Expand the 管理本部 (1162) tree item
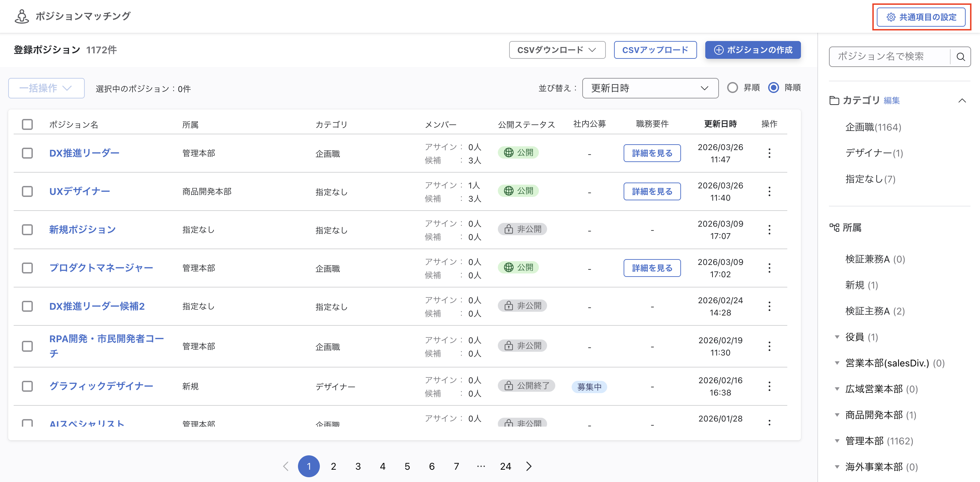The height and width of the screenshot is (482, 980). point(836,441)
